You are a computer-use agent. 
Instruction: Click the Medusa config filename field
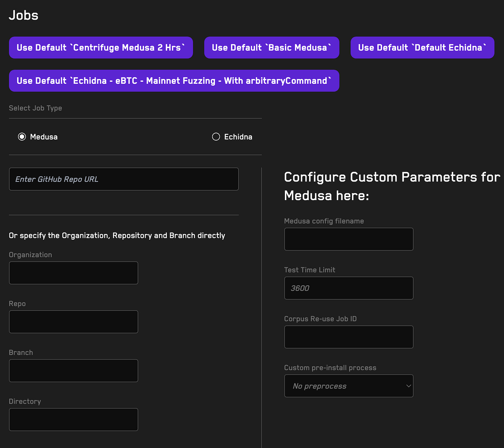pyautogui.click(x=349, y=239)
